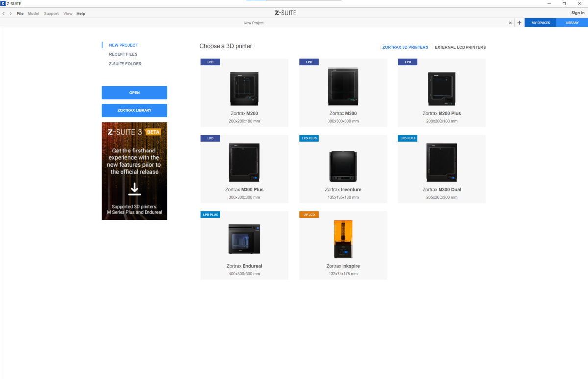588x379 pixels.
Task: Open the File menu
Action: tap(20, 13)
